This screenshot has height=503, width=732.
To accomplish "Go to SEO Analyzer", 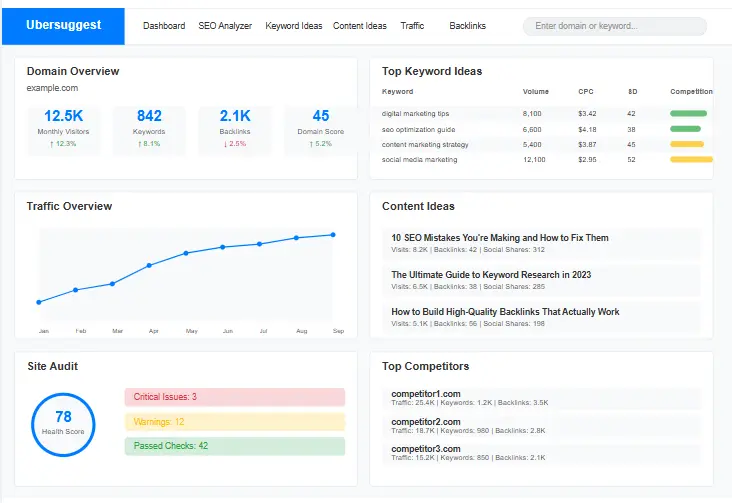I will (x=225, y=26).
